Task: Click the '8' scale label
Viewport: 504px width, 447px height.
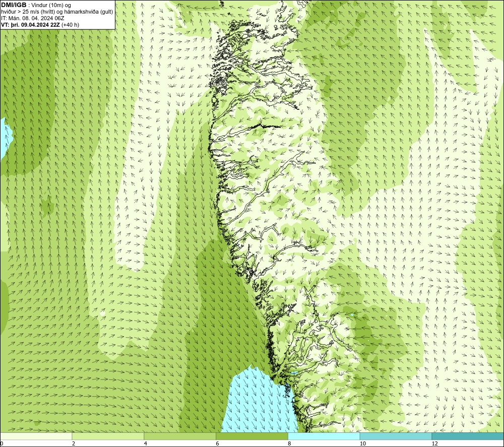Action: point(290,443)
